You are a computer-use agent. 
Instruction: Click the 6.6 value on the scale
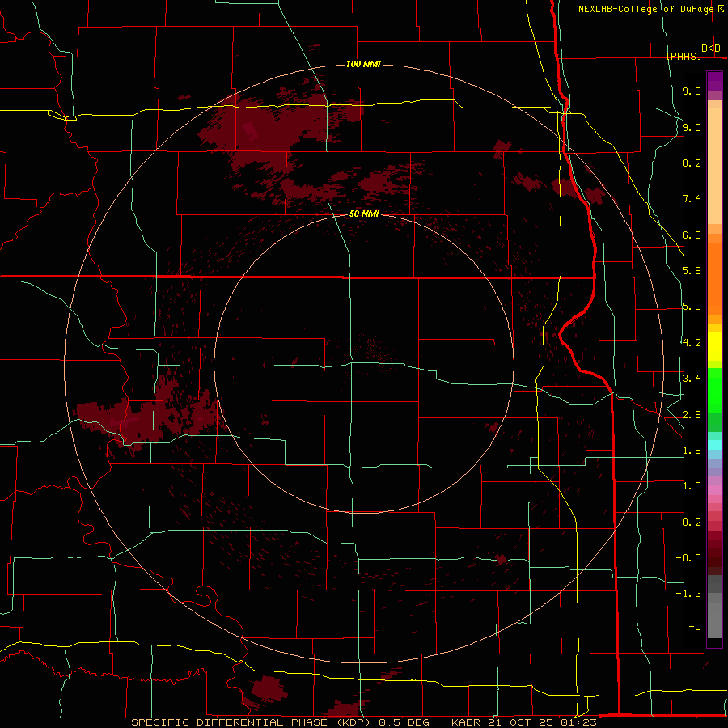(692, 235)
